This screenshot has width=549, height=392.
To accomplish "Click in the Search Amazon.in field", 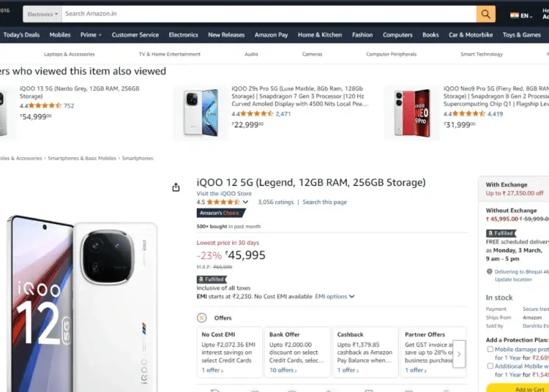I will point(268,14).
